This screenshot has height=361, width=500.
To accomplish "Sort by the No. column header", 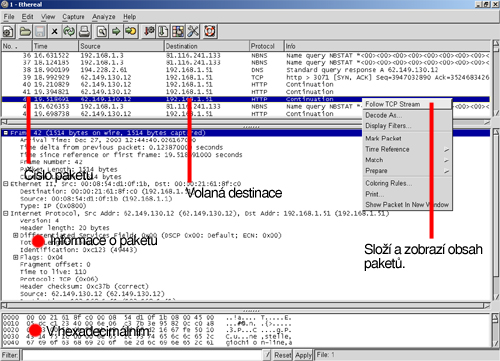I will pyautogui.click(x=17, y=46).
